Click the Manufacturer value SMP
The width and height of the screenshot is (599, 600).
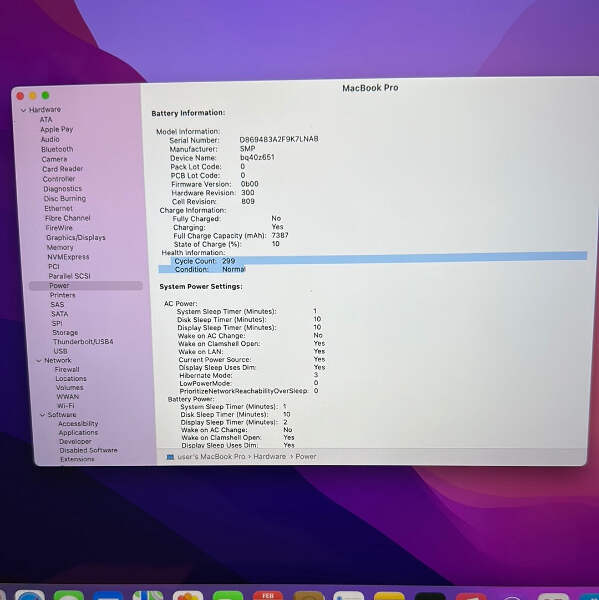(247, 148)
